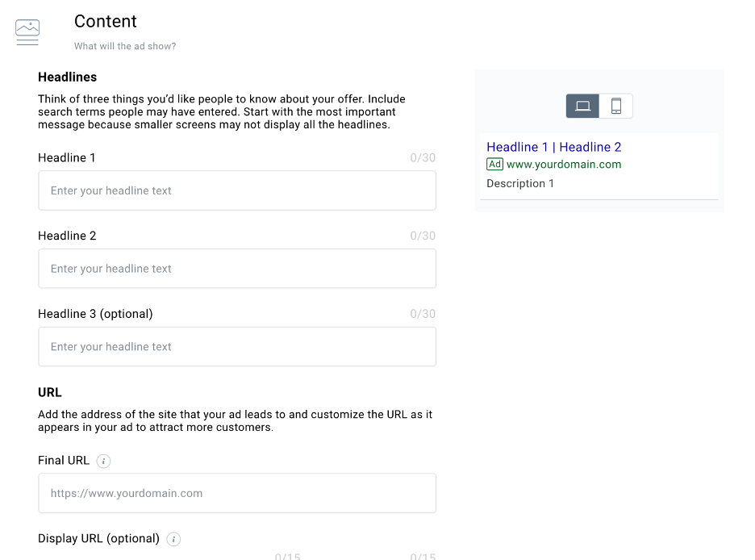The height and width of the screenshot is (560, 755).
Task: Focus the Headline 1 text field
Action: point(237,190)
